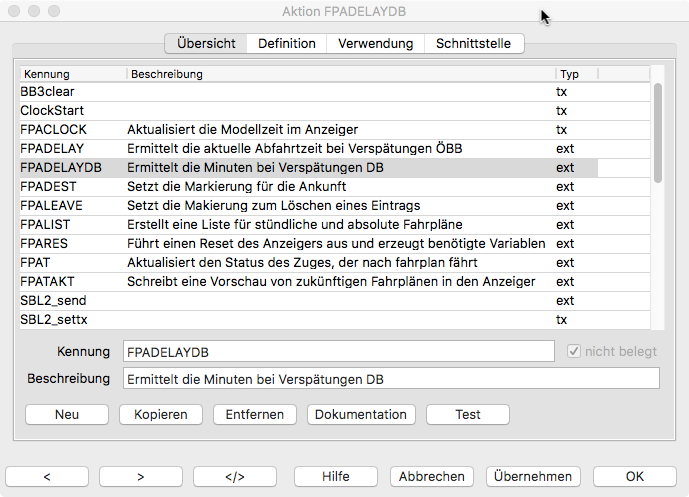
Task: Click the </> code button
Action: coord(235,477)
